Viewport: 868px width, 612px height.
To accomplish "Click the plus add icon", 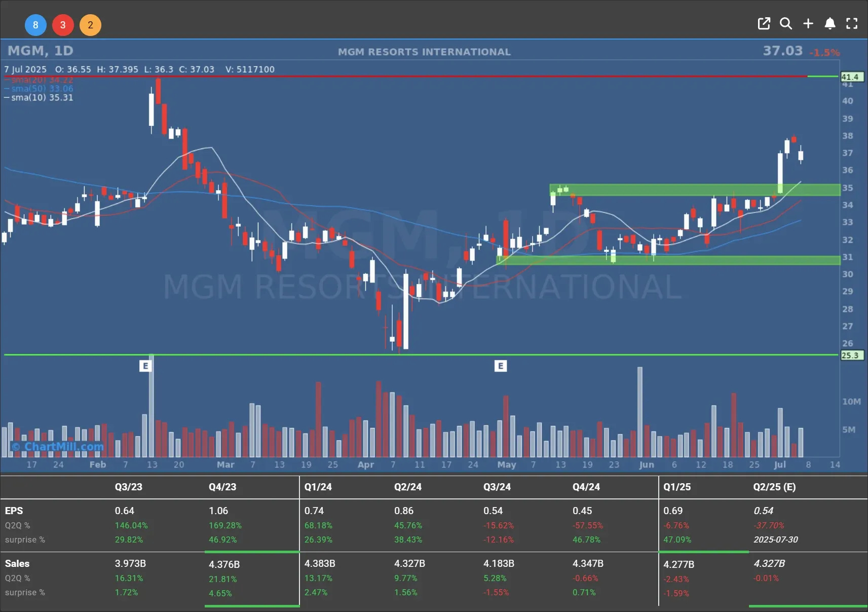I will 808,24.
